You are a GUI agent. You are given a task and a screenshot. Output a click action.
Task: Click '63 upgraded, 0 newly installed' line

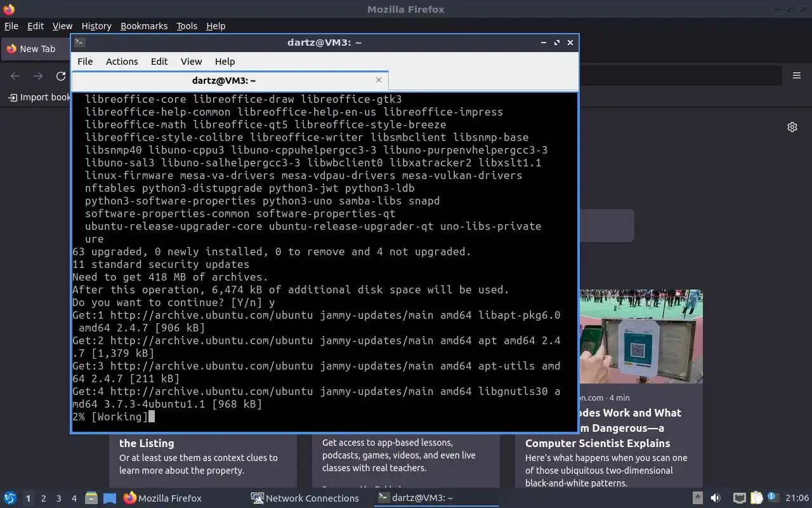click(x=272, y=251)
